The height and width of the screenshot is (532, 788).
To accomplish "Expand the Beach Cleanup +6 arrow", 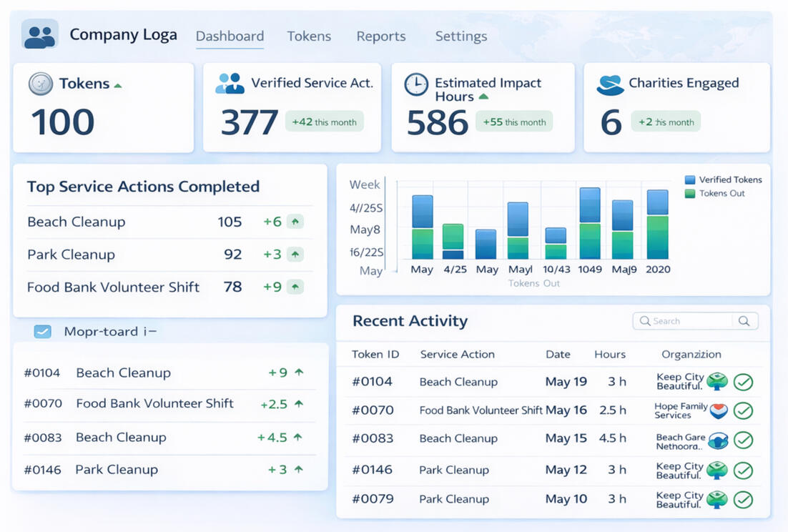I will (x=295, y=222).
